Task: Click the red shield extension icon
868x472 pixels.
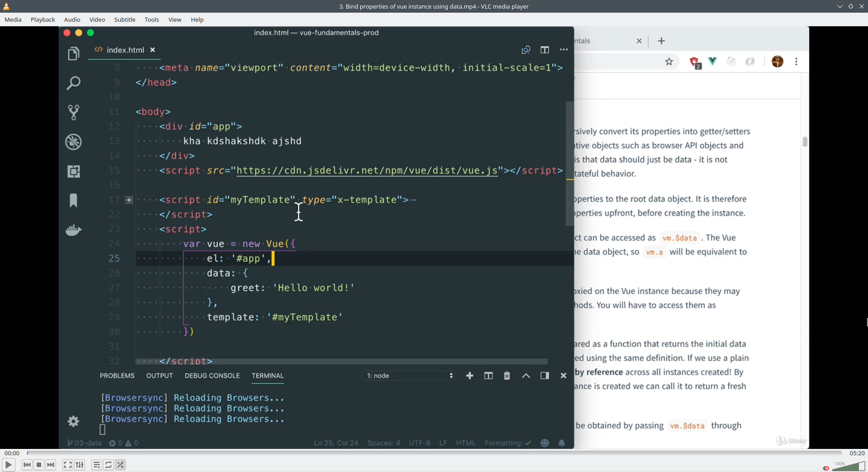Action: [695, 62]
